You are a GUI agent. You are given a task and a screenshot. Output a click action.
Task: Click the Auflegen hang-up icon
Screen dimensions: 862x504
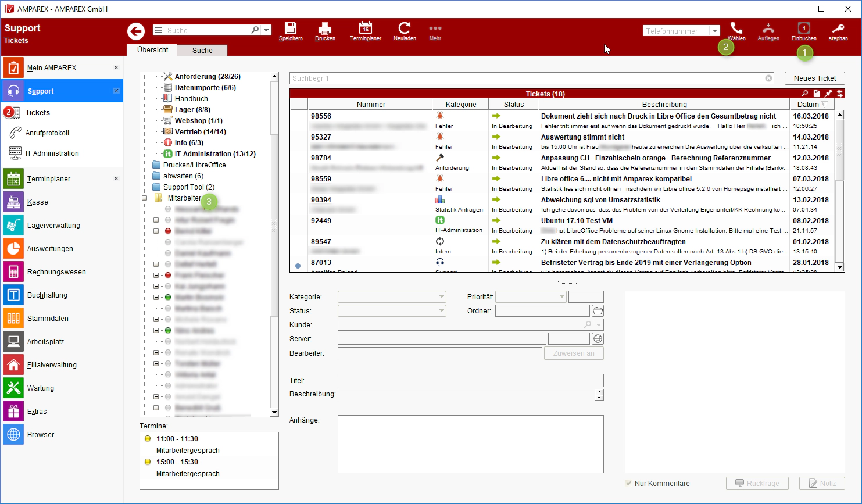[x=768, y=28]
